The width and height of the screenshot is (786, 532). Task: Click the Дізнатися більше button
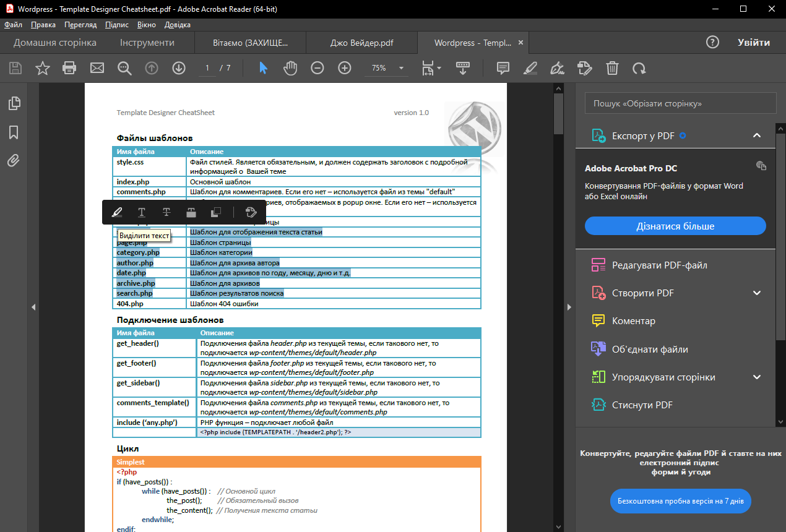coord(675,225)
